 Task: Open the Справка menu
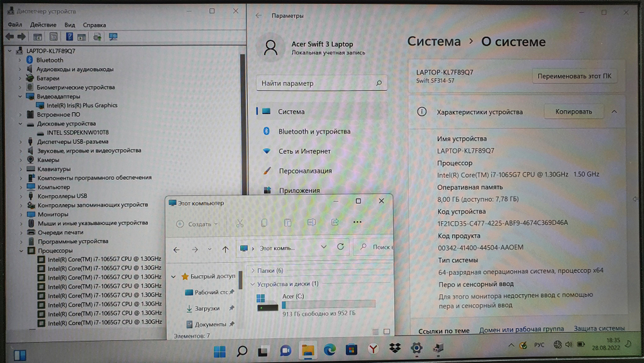point(94,25)
